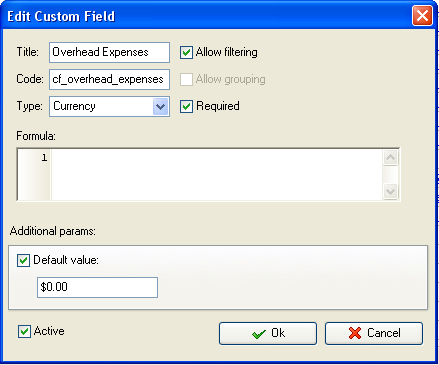
Task: Click the Ok button
Action: [268, 333]
